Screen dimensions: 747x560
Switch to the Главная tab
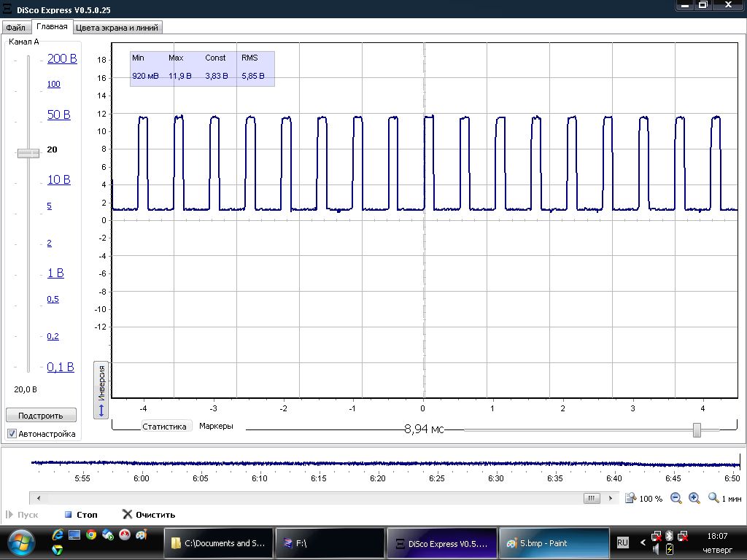click(x=52, y=27)
